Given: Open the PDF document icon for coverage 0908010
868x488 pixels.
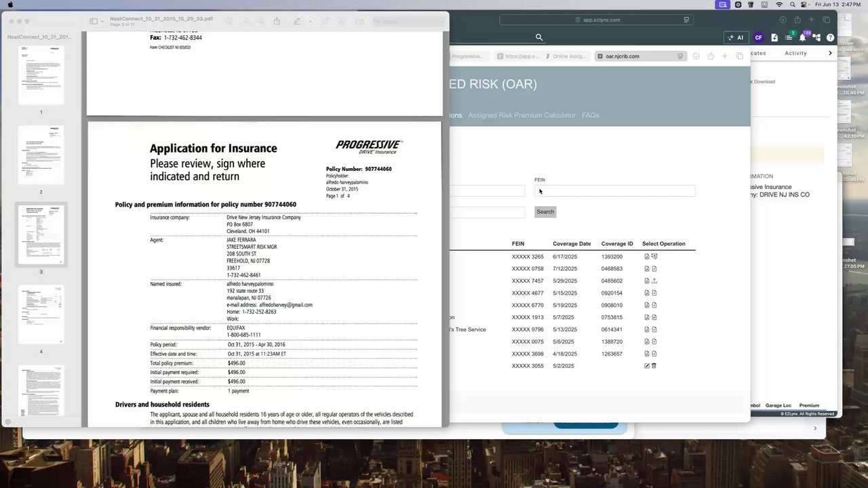Looking at the screenshot, I should (x=647, y=306).
